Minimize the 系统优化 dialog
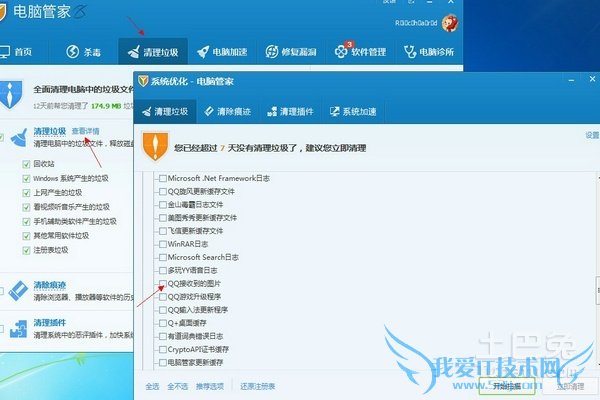Image resolution: width=600 pixels, height=400 pixels. [x=571, y=80]
